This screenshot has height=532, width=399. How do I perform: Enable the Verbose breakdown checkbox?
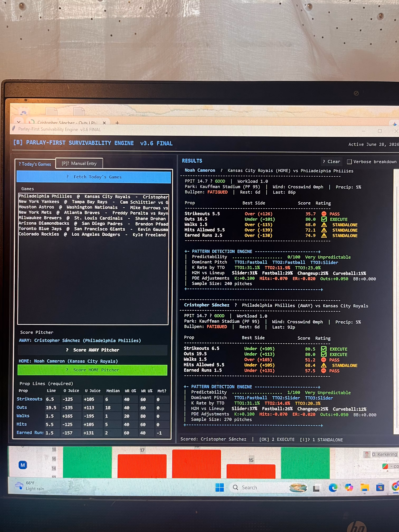[x=349, y=162]
